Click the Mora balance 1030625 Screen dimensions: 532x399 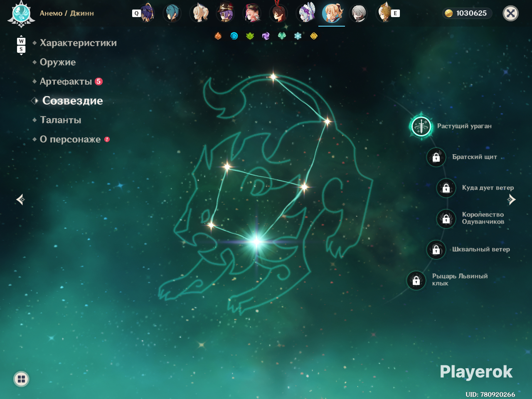click(467, 13)
